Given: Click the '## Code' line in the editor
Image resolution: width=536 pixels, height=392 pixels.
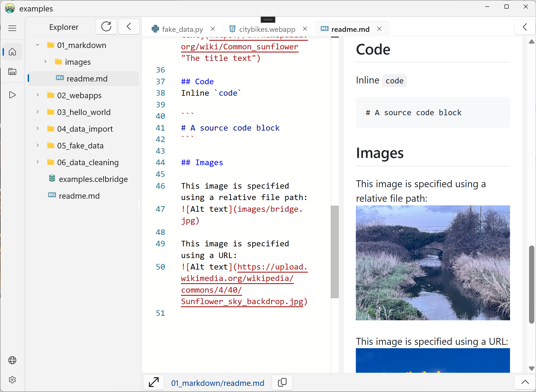Looking at the screenshot, I should coord(197,81).
